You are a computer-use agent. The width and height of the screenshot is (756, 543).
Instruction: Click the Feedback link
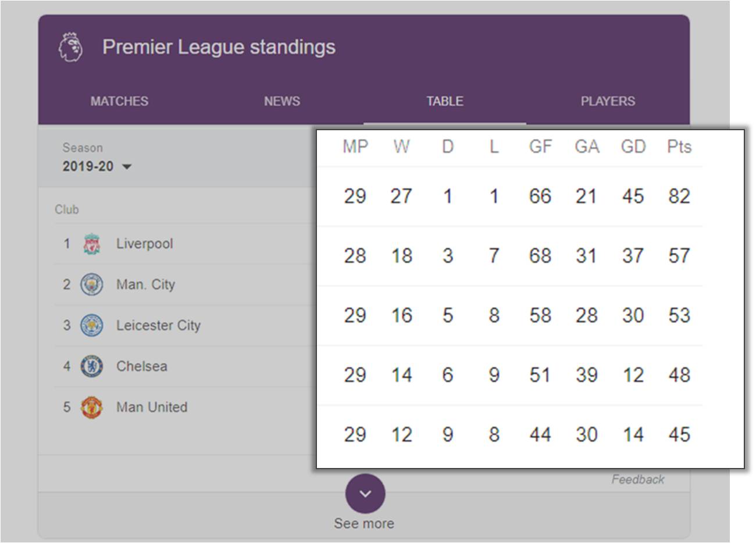point(637,480)
